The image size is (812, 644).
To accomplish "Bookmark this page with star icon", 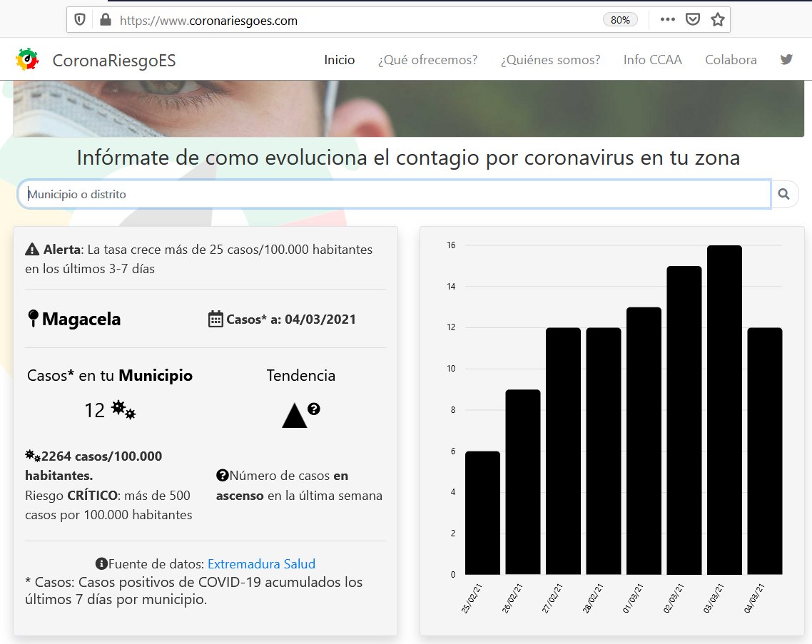I will 717,20.
